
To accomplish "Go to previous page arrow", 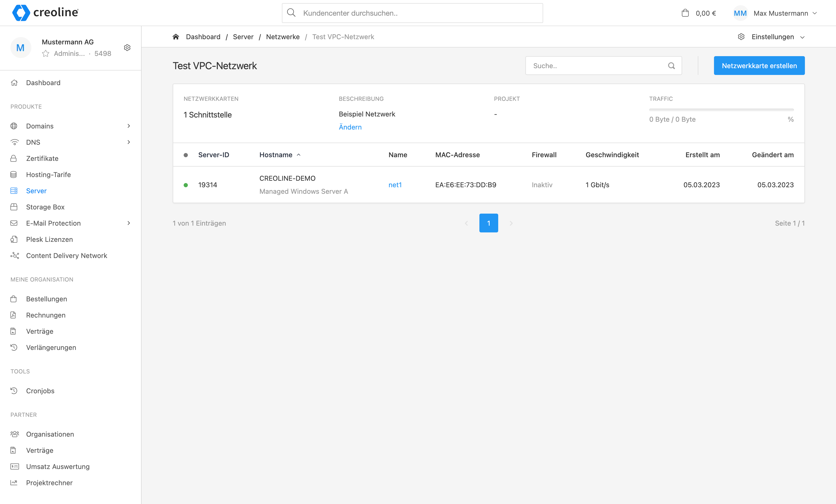I will coord(466,223).
